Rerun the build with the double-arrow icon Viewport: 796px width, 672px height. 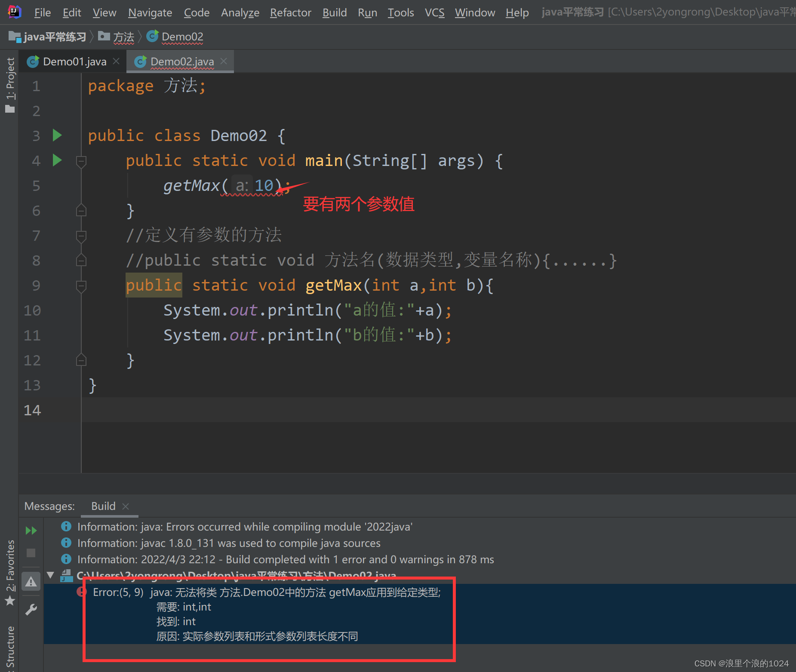[x=31, y=530]
